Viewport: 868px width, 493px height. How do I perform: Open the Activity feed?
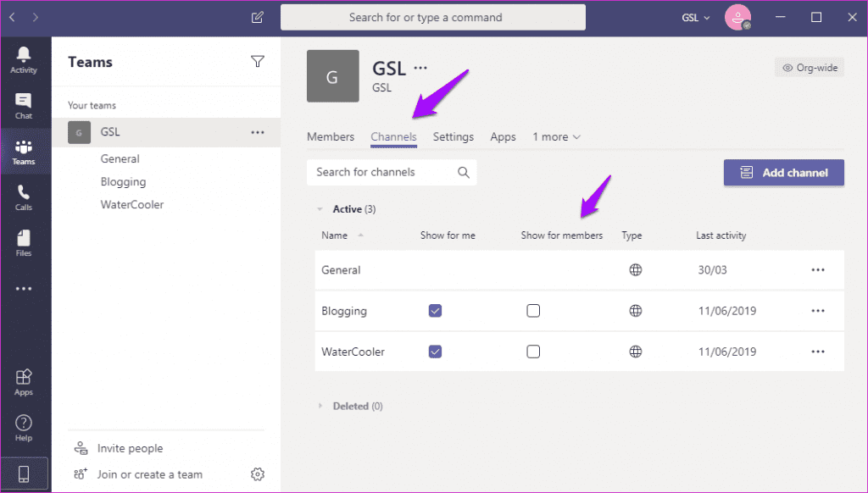pyautogui.click(x=24, y=58)
